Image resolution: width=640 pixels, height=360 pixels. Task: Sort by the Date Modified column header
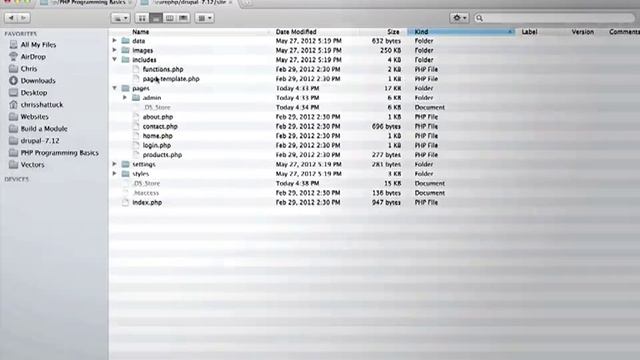tap(296, 32)
